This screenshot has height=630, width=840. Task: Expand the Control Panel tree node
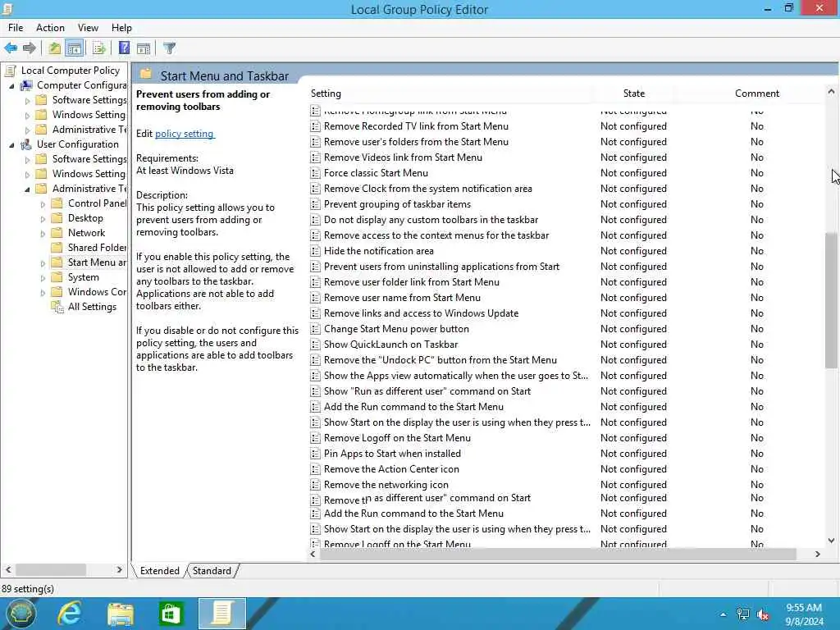tap(43, 203)
